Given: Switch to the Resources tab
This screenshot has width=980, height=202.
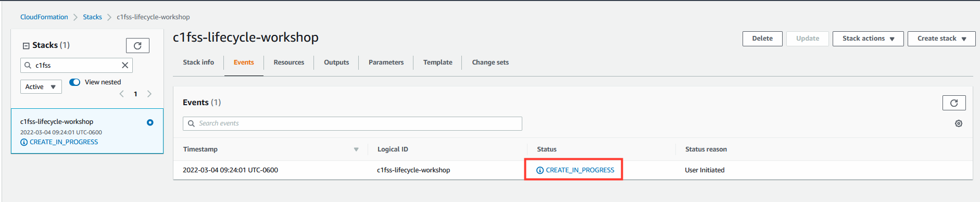Looking at the screenshot, I should [x=289, y=62].
